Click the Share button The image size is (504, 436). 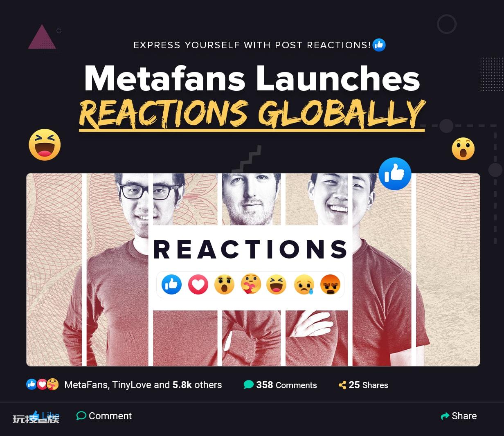(x=459, y=416)
